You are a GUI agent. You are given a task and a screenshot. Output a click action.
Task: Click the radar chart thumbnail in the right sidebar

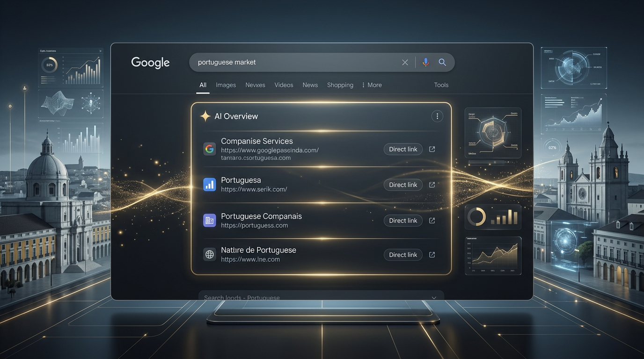pos(493,133)
